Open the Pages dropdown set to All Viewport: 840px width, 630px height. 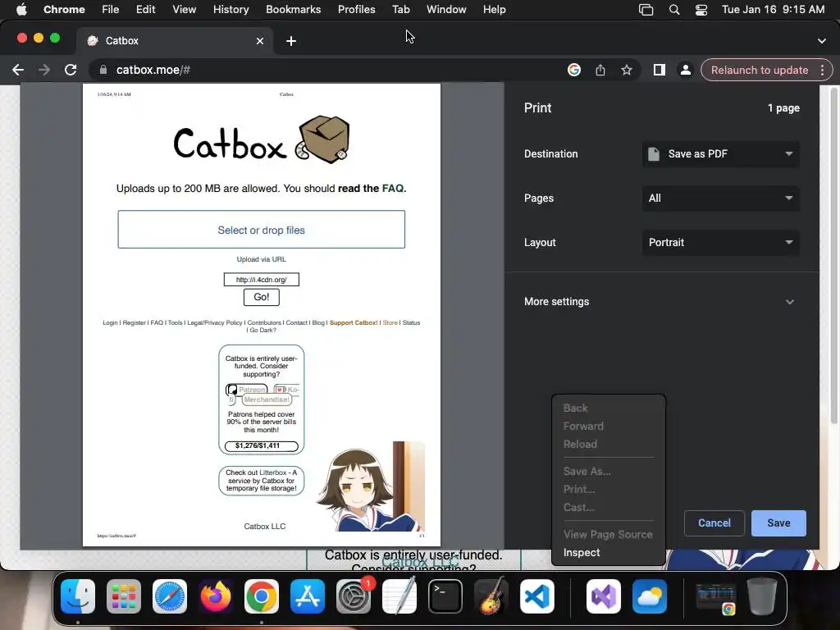[720, 199]
